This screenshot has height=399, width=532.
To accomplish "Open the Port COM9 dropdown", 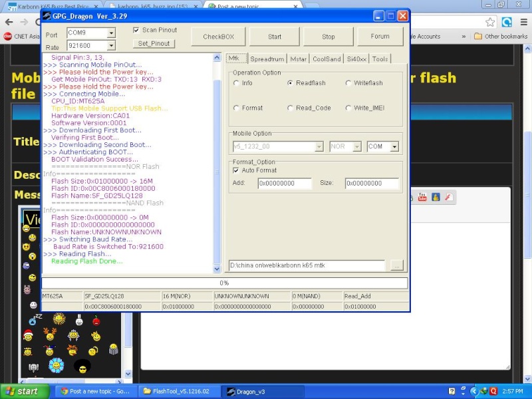I will [111, 33].
